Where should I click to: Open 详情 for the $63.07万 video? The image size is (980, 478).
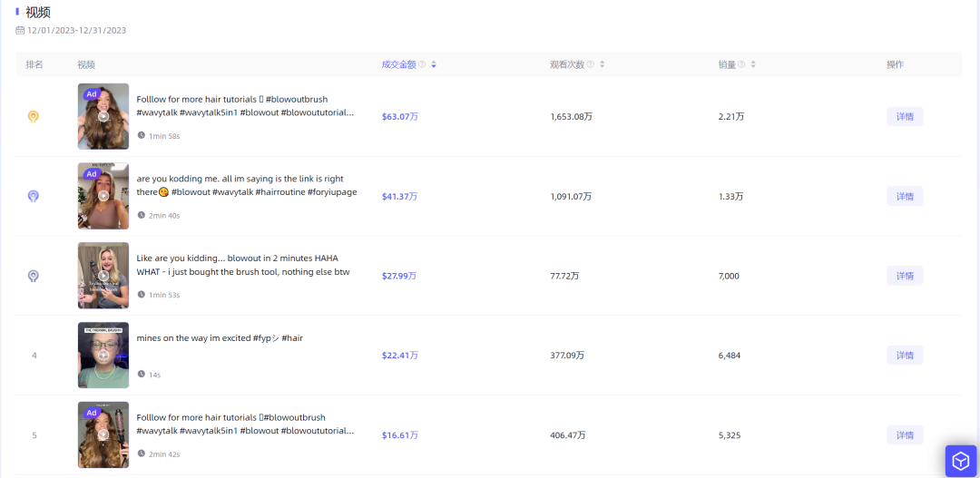[905, 116]
